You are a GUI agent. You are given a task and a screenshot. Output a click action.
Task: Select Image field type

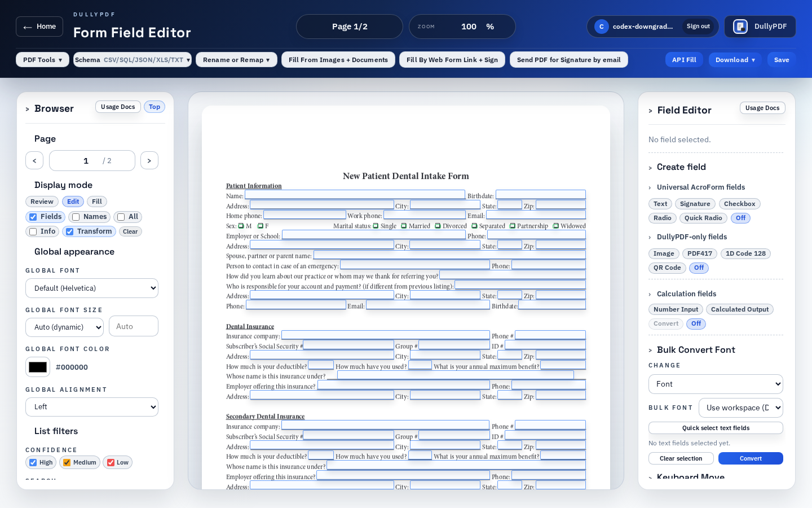tap(664, 253)
